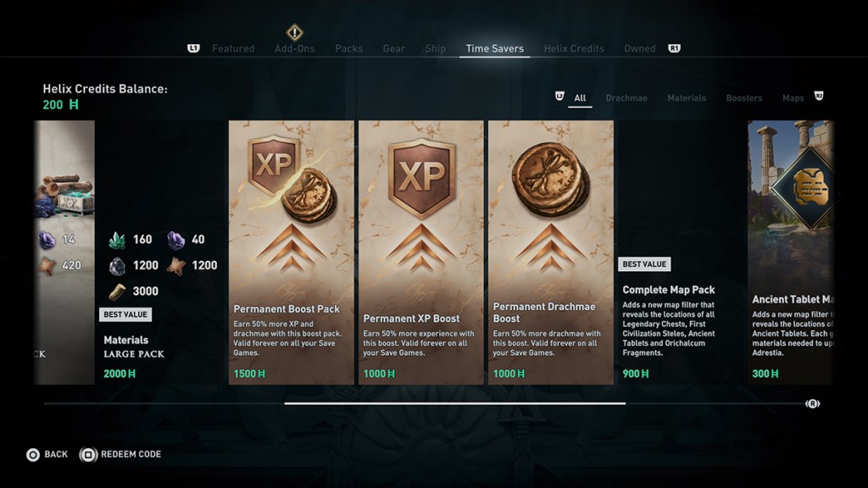868x488 pixels.
Task: Click the L1 bumper icon
Action: [193, 48]
